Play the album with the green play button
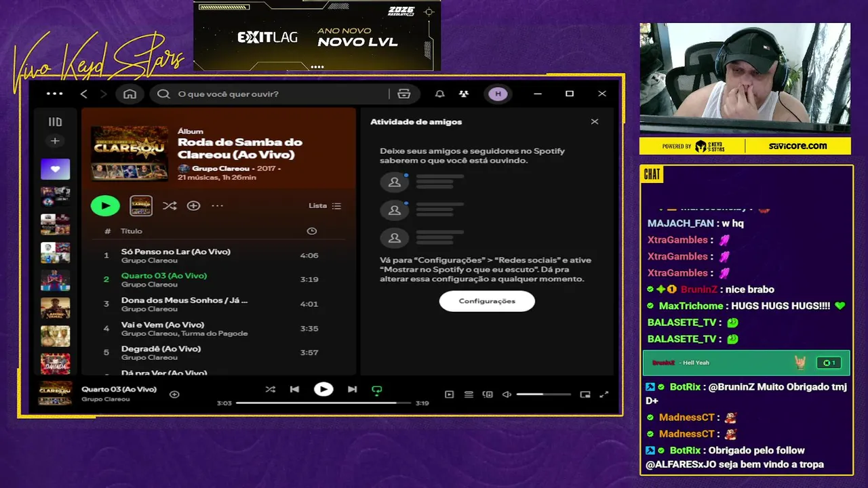 pyautogui.click(x=105, y=205)
